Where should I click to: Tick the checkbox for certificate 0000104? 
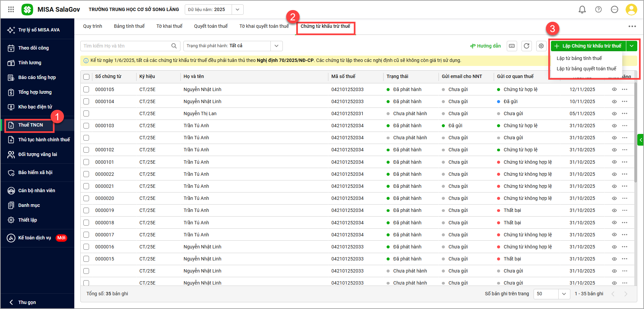86,101
